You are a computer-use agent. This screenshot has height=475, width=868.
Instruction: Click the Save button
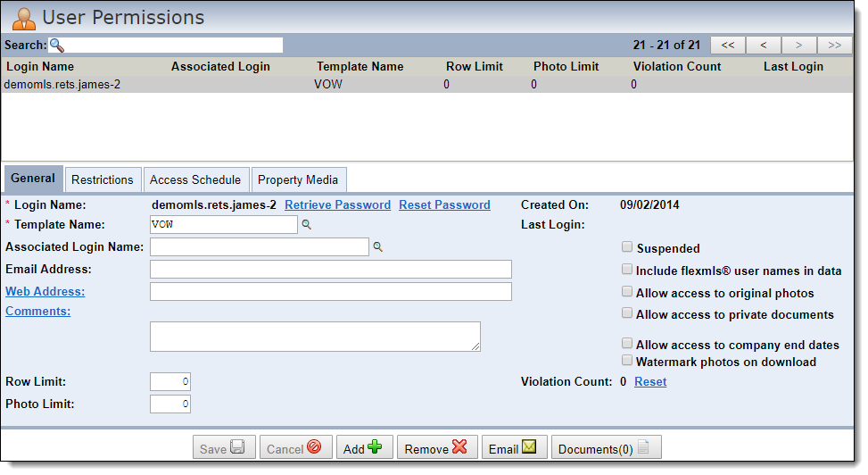[x=224, y=447]
